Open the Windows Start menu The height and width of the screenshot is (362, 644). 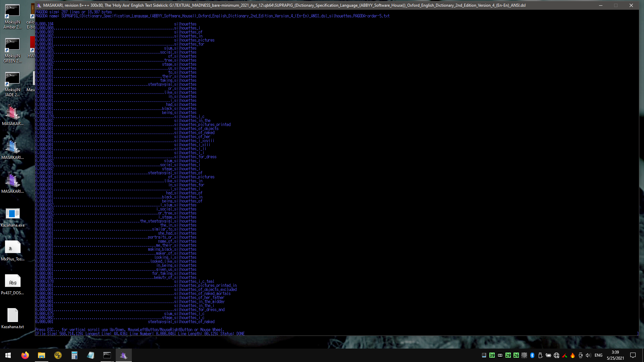pyautogui.click(x=8, y=355)
